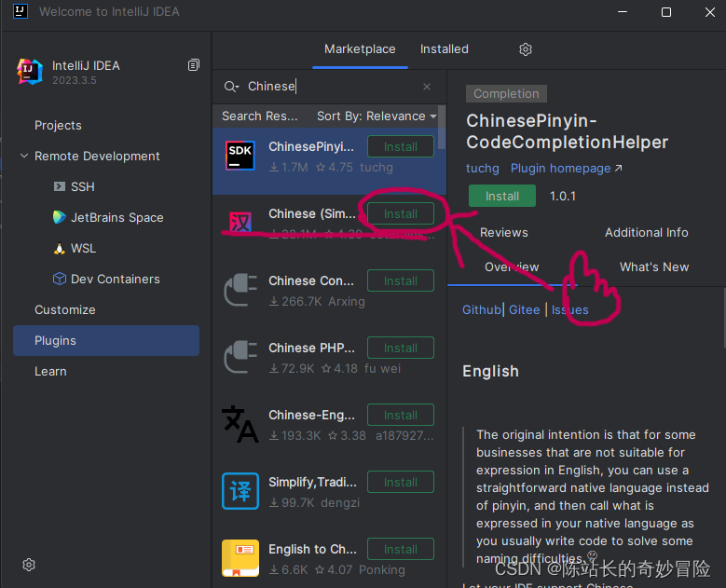Open the Reviews tab
Viewport: 726px width, 588px height.
(504, 232)
